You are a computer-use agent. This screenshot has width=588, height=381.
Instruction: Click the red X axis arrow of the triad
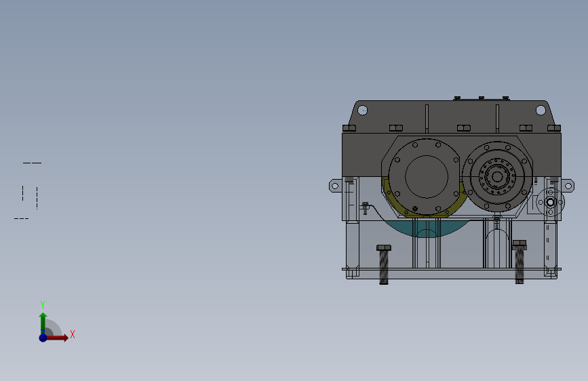[57, 338]
